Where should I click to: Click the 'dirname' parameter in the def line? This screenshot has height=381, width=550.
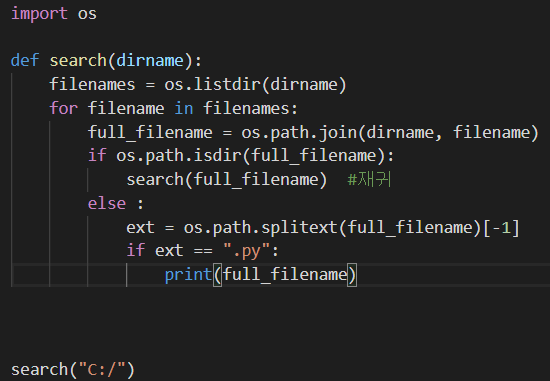(x=150, y=60)
